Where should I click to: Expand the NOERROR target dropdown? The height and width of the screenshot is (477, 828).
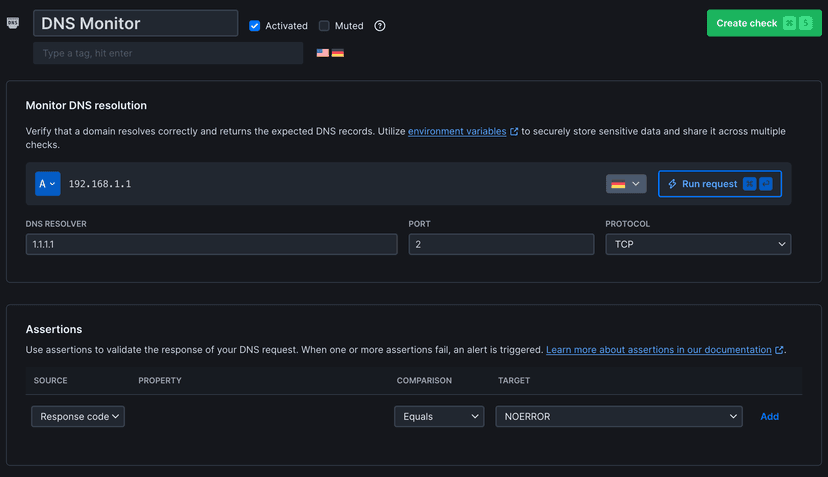point(619,416)
